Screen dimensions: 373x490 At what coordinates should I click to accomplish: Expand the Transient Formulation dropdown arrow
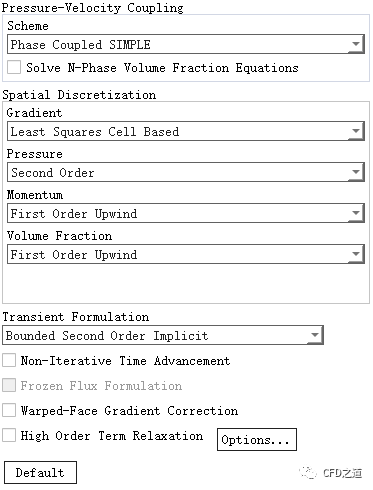coord(315,335)
